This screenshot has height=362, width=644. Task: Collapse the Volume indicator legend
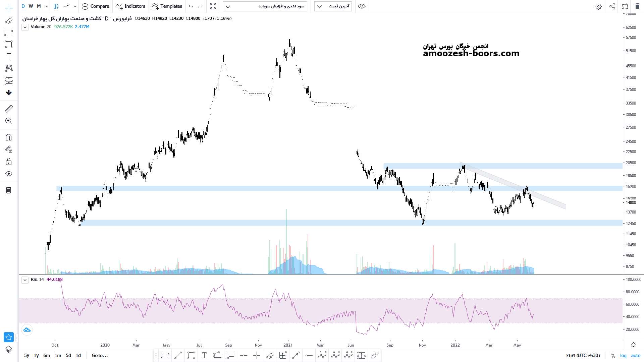tap(25, 27)
